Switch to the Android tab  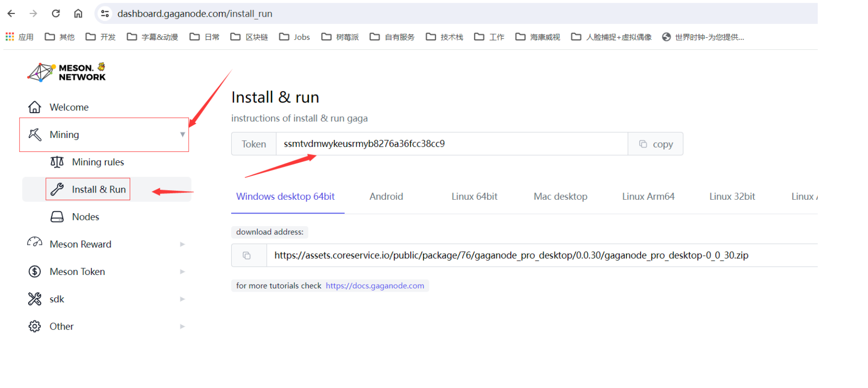pyautogui.click(x=386, y=196)
